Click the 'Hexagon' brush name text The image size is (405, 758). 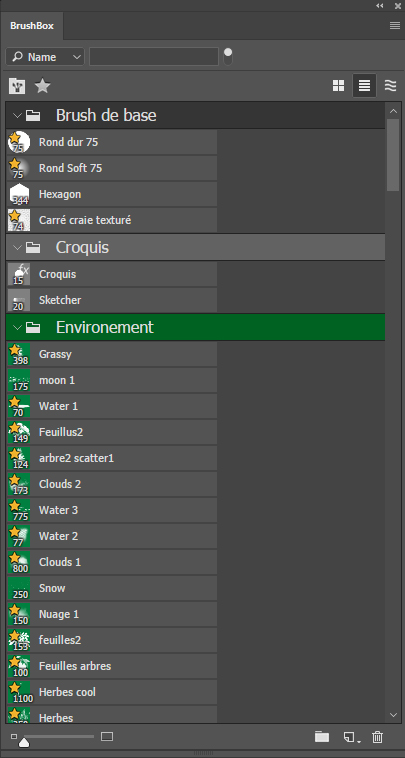(60, 195)
